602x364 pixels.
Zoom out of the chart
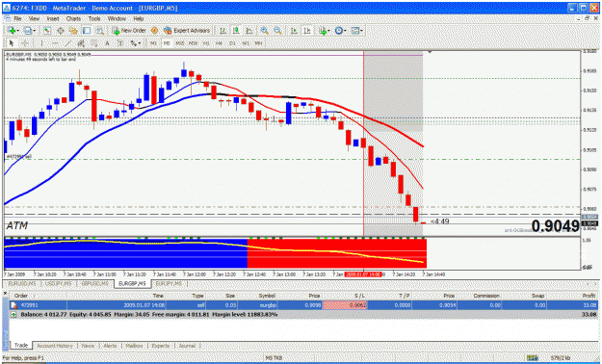pos(277,31)
